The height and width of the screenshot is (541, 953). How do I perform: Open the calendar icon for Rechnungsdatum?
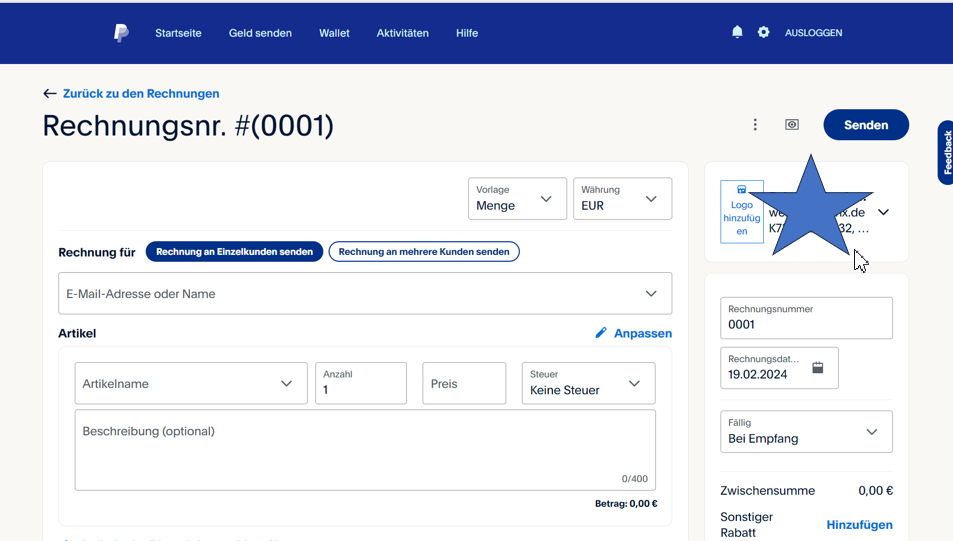817,368
